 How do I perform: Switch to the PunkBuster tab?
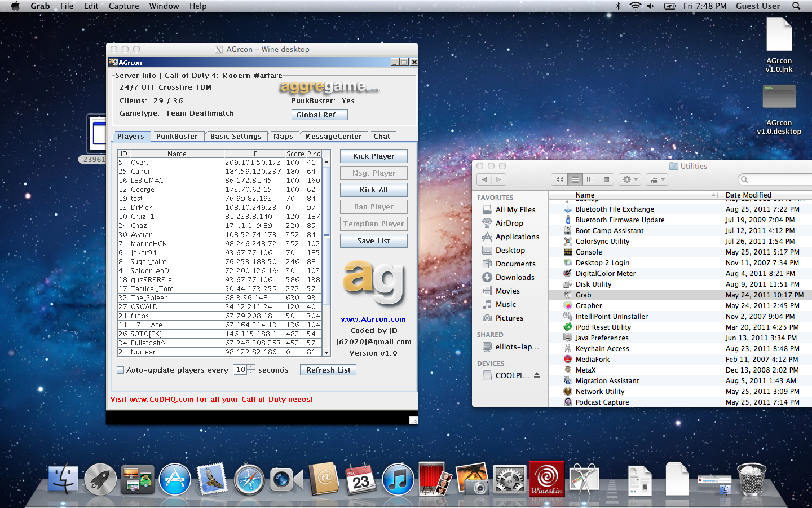click(177, 136)
